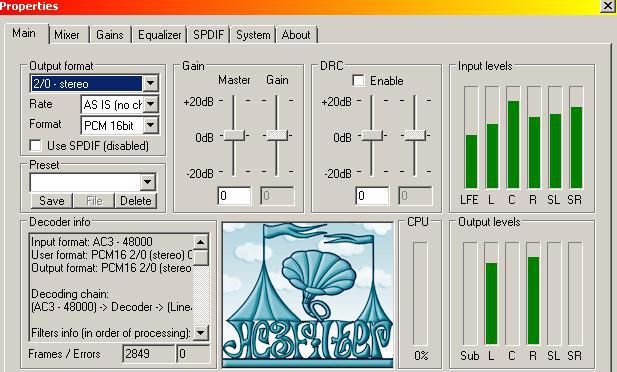Click the Gain slider handle
This screenshot has width=617, height=372.
tap(277, 135)
